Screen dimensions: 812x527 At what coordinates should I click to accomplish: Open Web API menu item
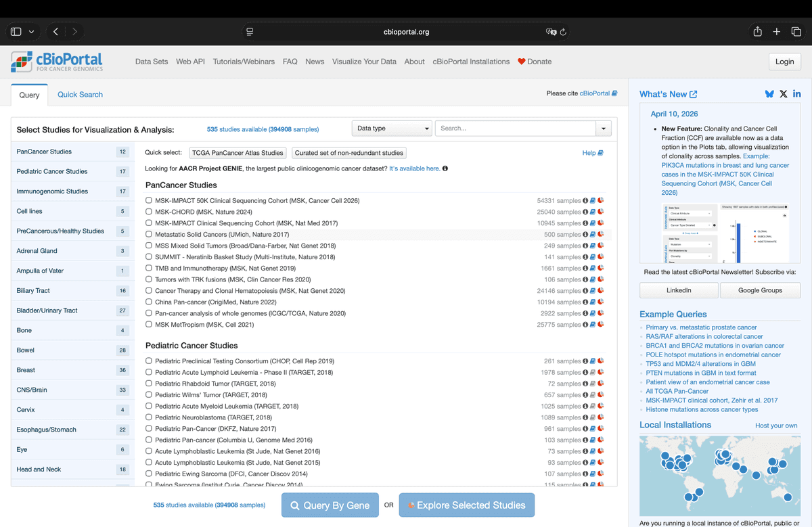190,62
